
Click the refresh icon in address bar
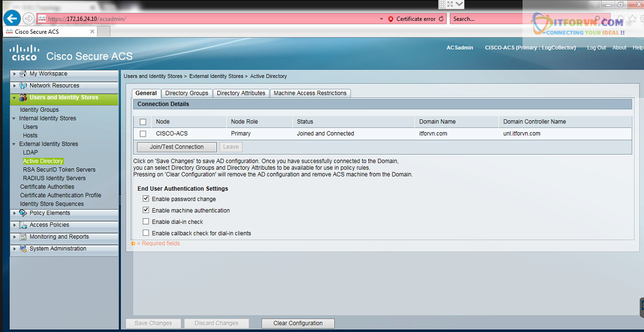pyautogui.click(x=441, y=19)
